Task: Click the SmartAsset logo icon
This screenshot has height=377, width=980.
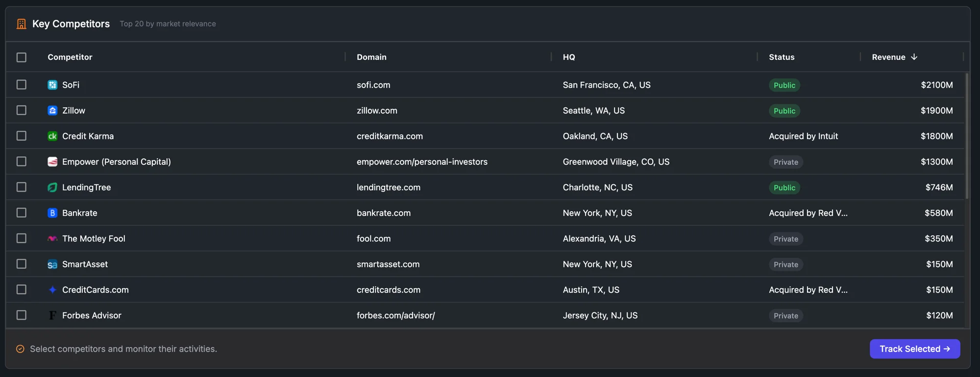Action: pos(52,264)
